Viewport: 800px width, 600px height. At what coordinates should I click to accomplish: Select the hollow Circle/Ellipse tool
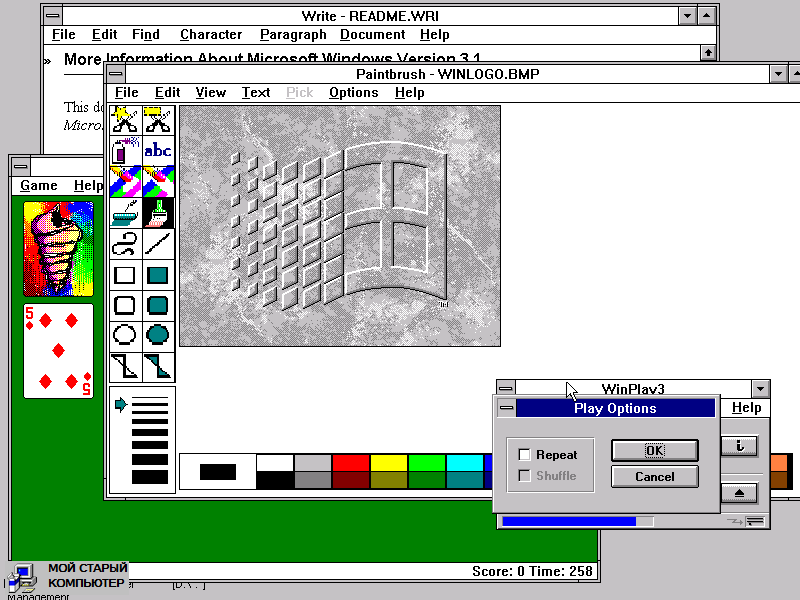[125, 335]
